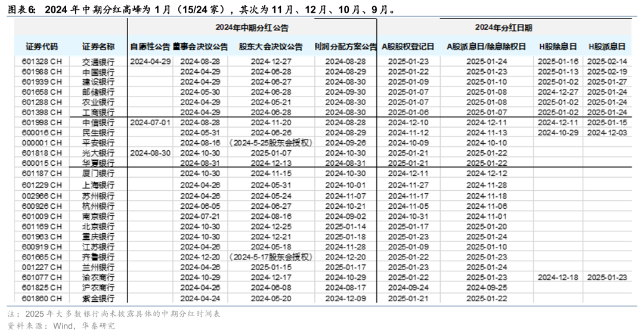Click the 证券代码 column header

[x=42, y=47]
